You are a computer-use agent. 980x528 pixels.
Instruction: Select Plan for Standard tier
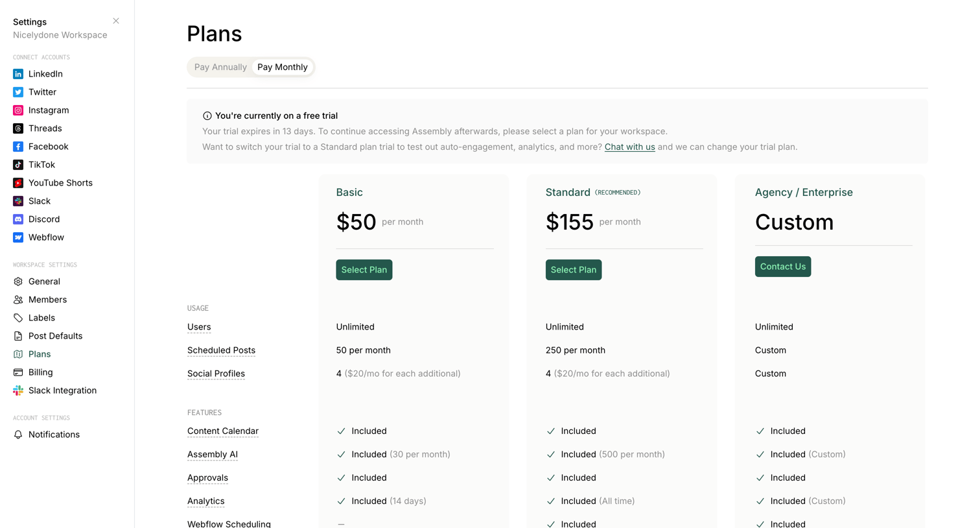pos(574,270)
